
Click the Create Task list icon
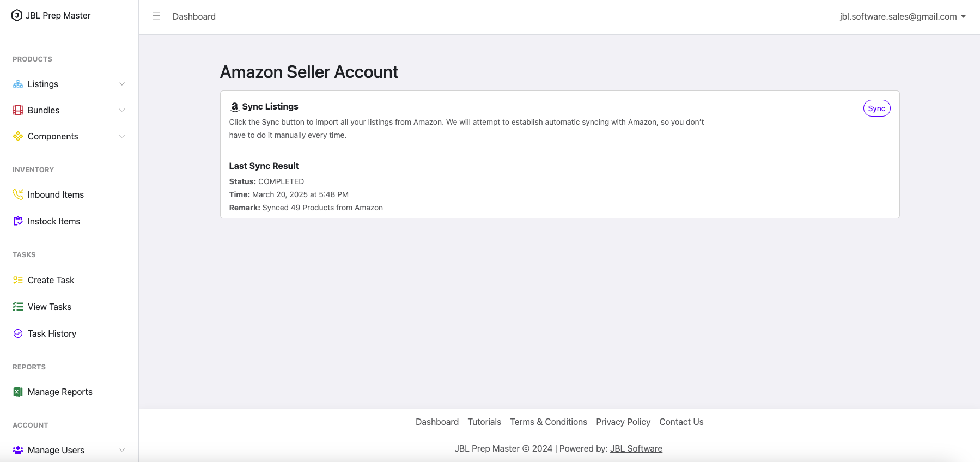coord(18,280)
